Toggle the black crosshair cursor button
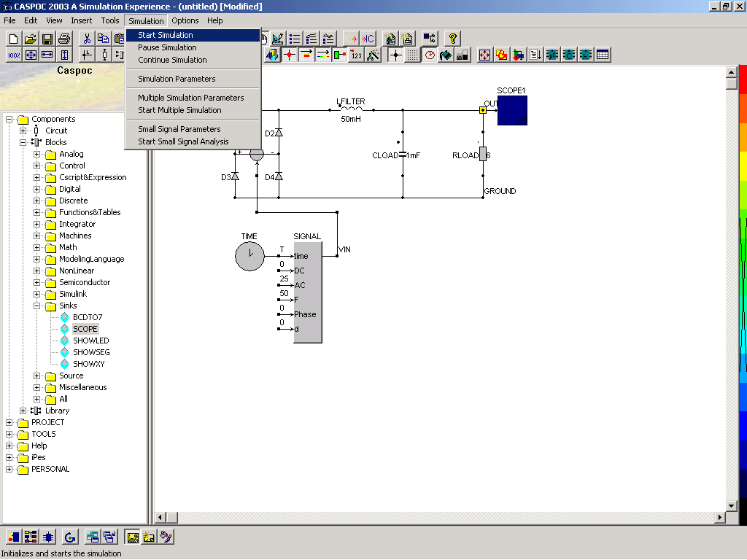747x560 pixels. 395,55
